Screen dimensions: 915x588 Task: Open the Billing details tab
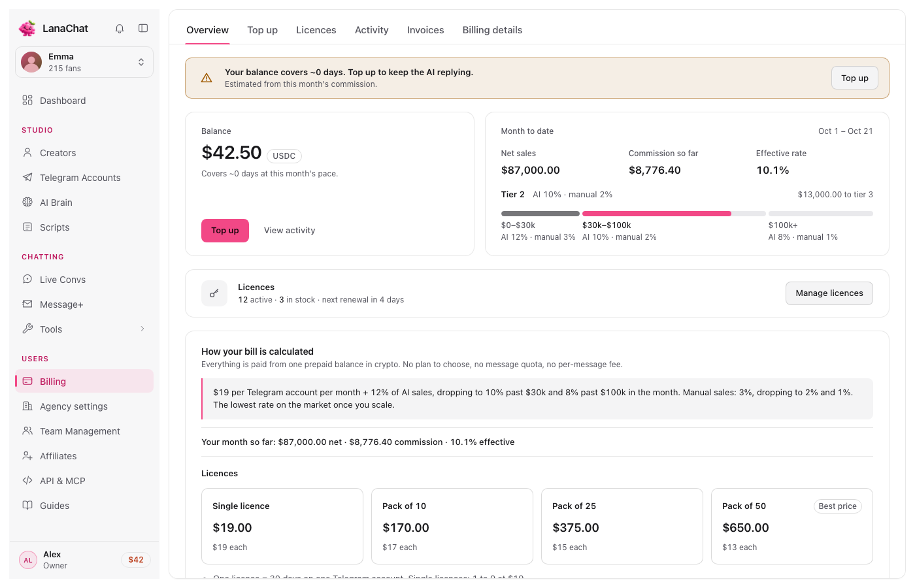pos(492,30)
